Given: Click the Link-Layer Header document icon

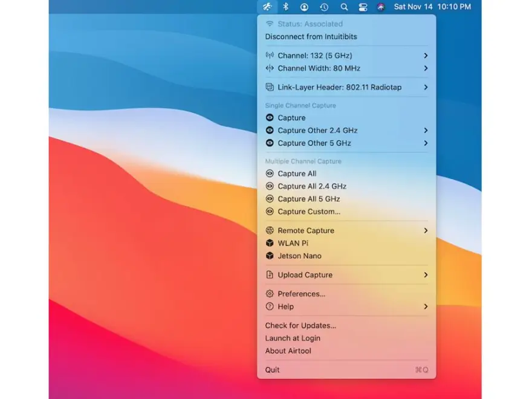Looking at the screenshot, I should point(270,87).
